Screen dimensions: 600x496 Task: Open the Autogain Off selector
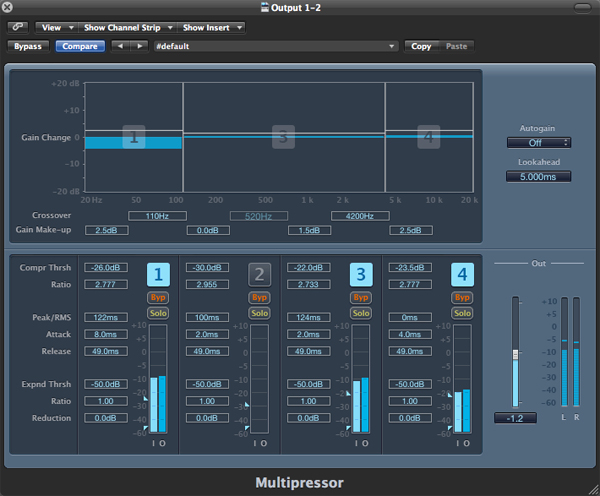pyautogui.click(x=539, y=143)
